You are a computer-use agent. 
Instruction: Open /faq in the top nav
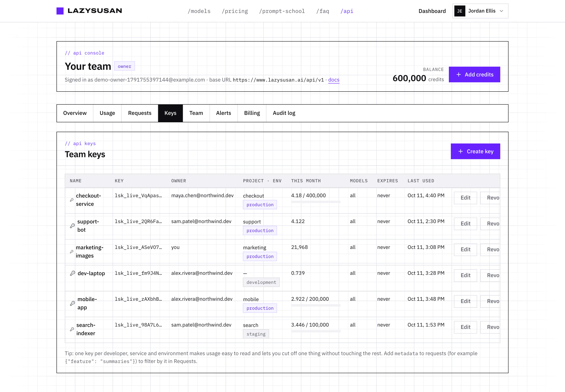[323, 11]
